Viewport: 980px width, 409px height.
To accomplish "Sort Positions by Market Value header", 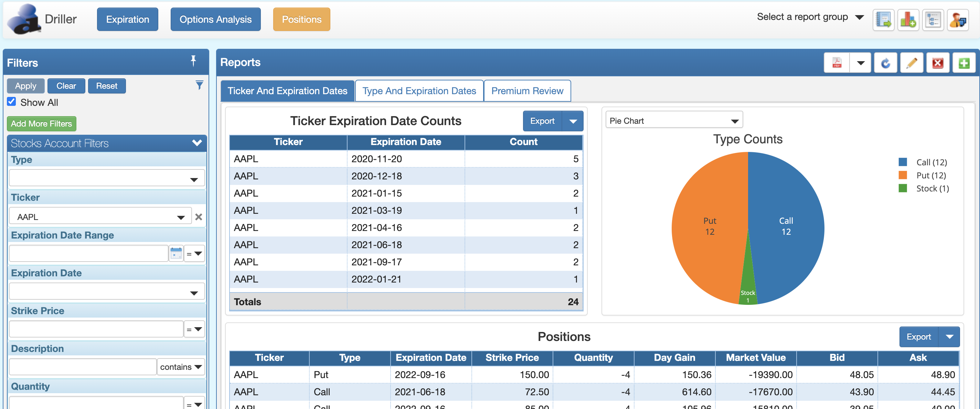I will tap(756, 358).
